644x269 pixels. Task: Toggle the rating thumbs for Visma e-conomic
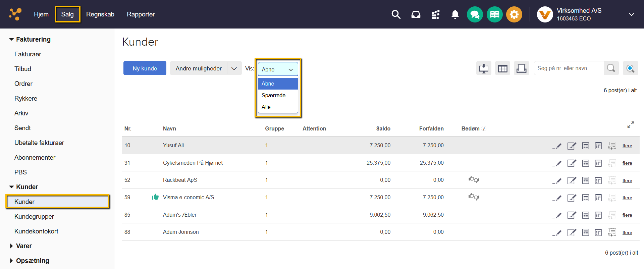pyautogui.click(x=474, y=197)
